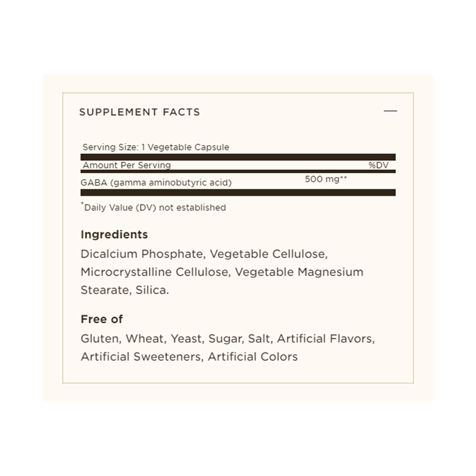
Task: Click the Artificial Sweeteners text
Action: click(x=141, y=356)
